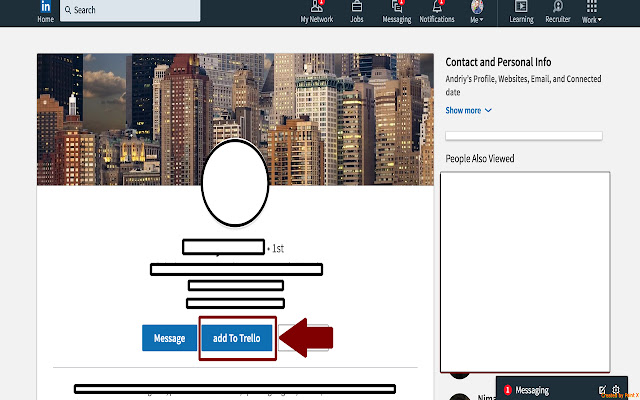Click the People Also Viewed heading
Image resolution: width=640 pixels, height=400 pixels.
(x=480, y=158)
